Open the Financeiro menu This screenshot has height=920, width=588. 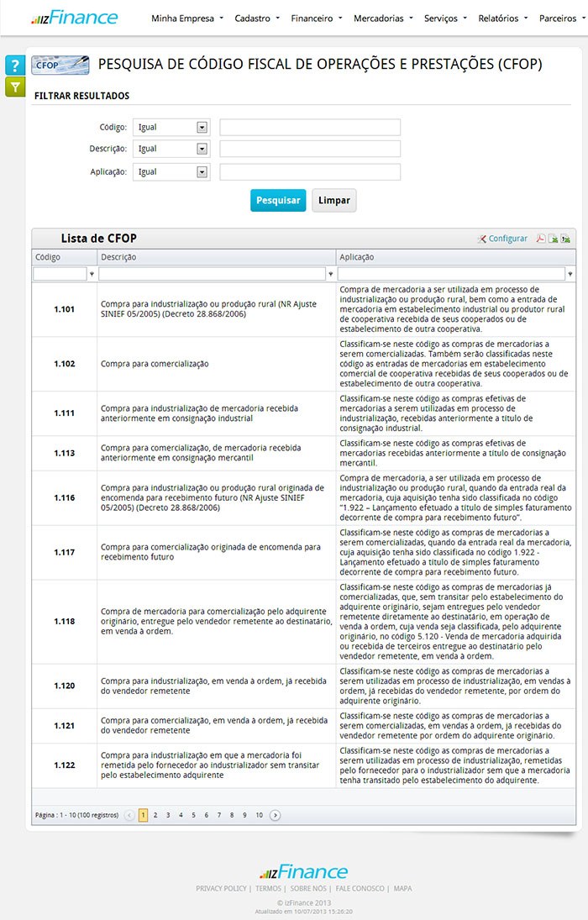point(316,18)
